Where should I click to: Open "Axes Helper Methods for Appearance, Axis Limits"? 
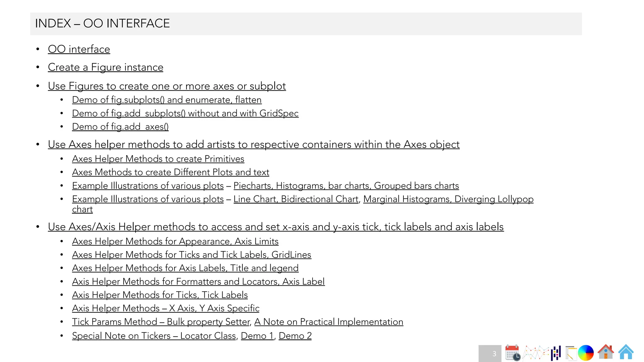175,241
